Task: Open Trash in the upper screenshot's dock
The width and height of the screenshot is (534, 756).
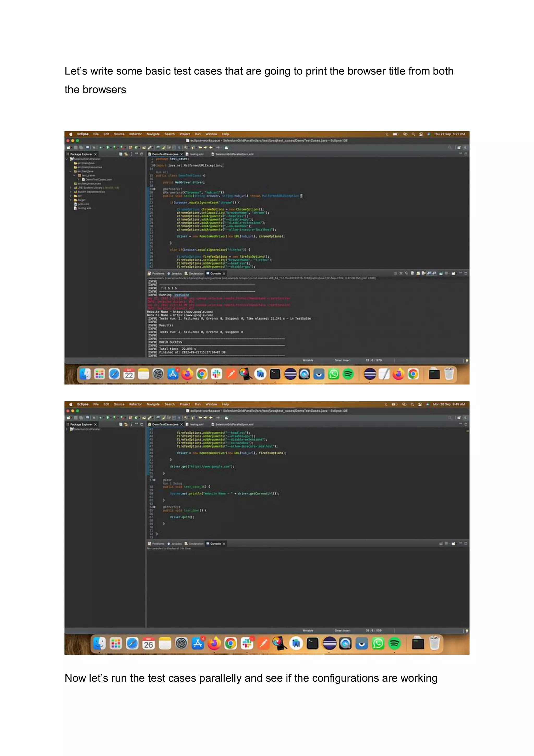Action: tap(449, 374)
